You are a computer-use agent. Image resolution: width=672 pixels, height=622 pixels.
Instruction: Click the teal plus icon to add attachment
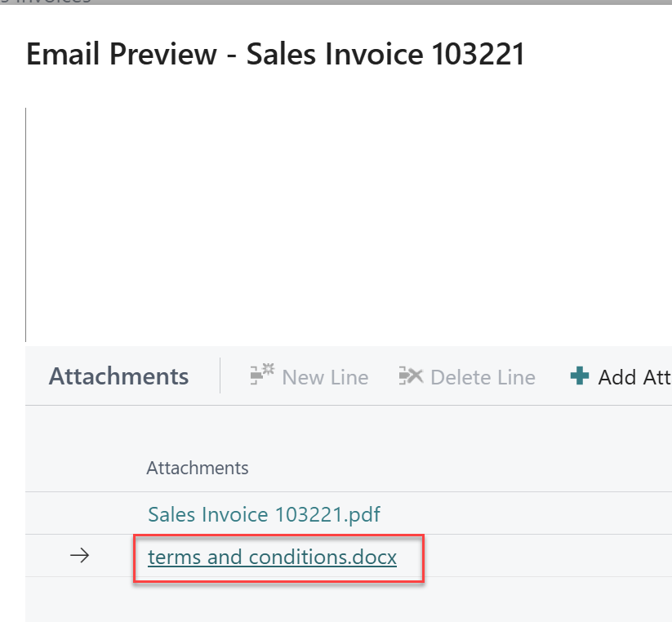[x=578, y=376]
